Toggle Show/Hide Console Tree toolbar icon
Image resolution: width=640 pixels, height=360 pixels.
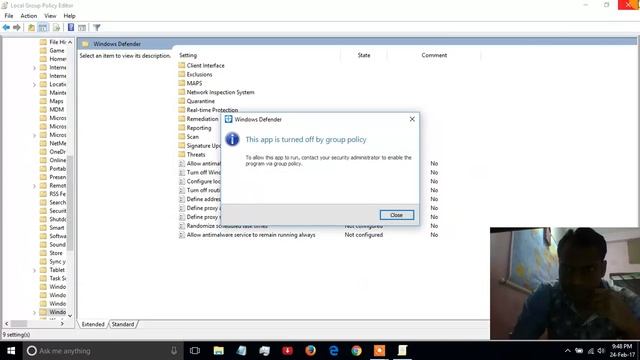pos(43,28)
